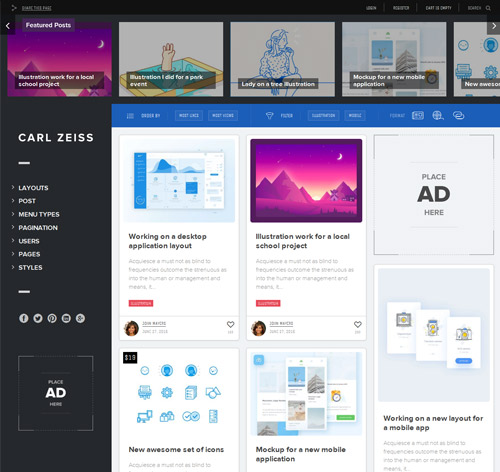Click Illustration tag on school project post
The height and width of the screenshot is (472, 500).
point(268,303)
